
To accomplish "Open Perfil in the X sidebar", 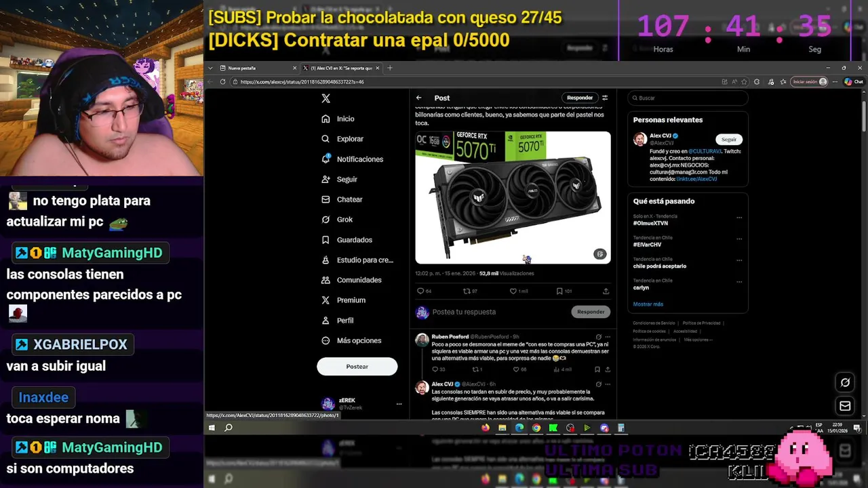I will click(338, 321).
